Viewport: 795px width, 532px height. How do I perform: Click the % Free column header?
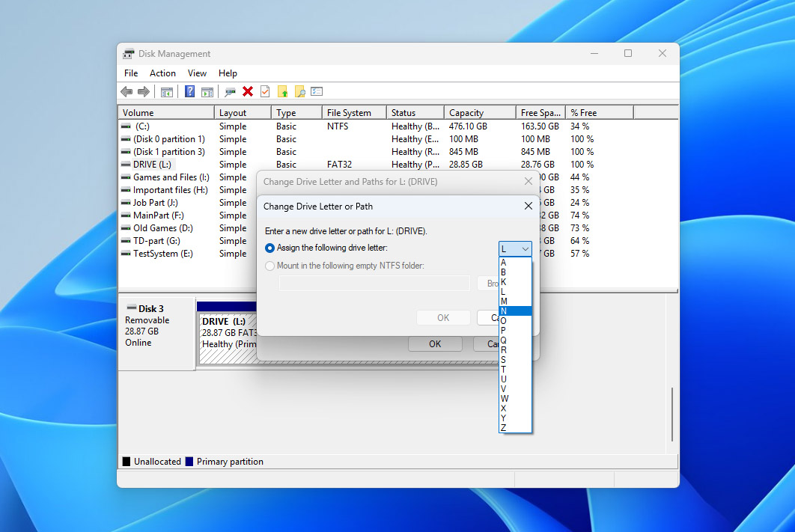(x=600, y=112)
